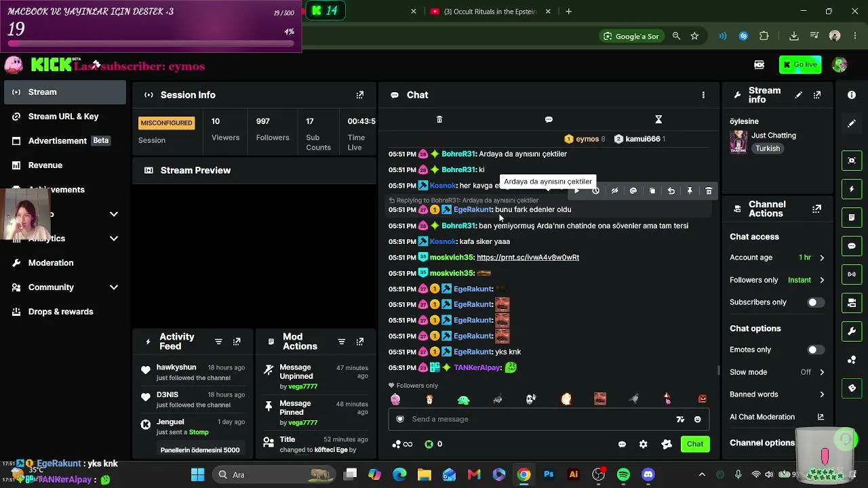This screenshot has width=868, height=488.
Task: Copy the hovered message with the copy icon
Action: pos(652,191)
